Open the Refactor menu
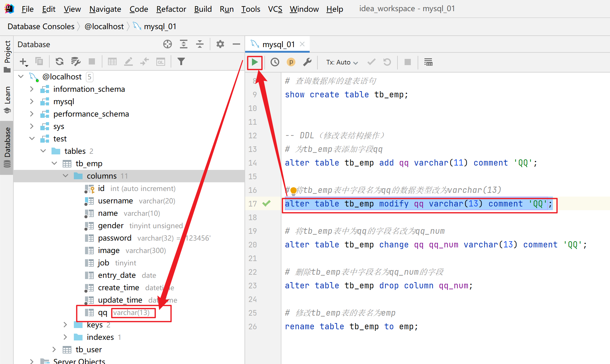Image resolution: width=610 pixels, height=364 pixels. click(x=171, y=9)
